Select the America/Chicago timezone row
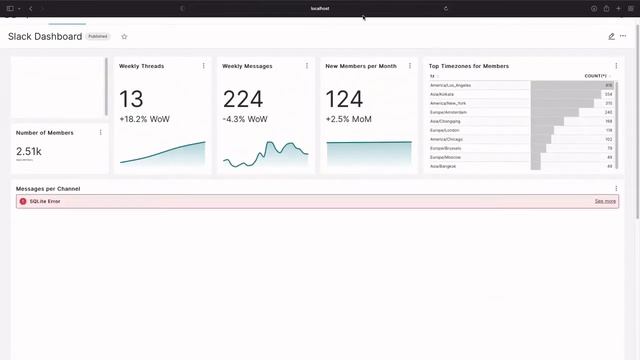This screenshot has width=640, height=360. click(521, 139)
